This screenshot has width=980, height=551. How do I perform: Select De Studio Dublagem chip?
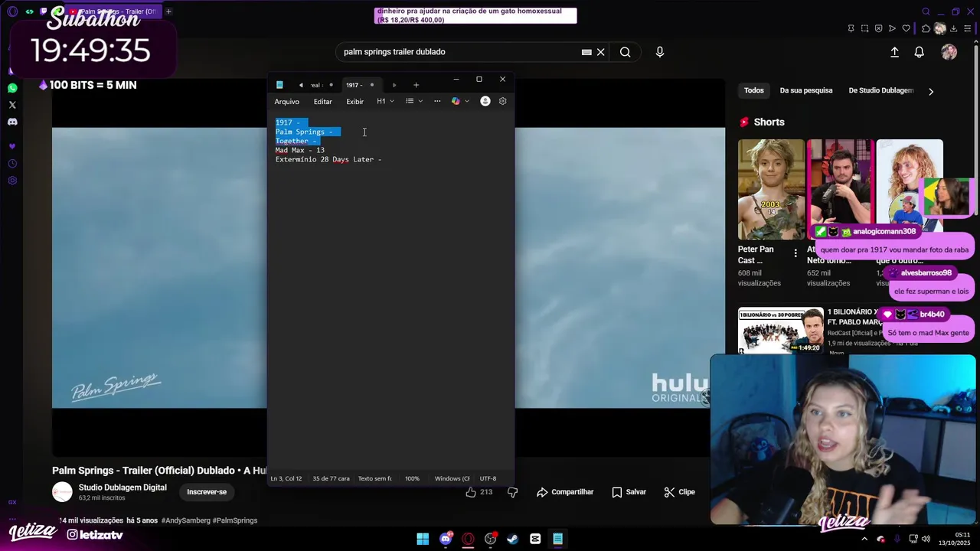[881, 90]
